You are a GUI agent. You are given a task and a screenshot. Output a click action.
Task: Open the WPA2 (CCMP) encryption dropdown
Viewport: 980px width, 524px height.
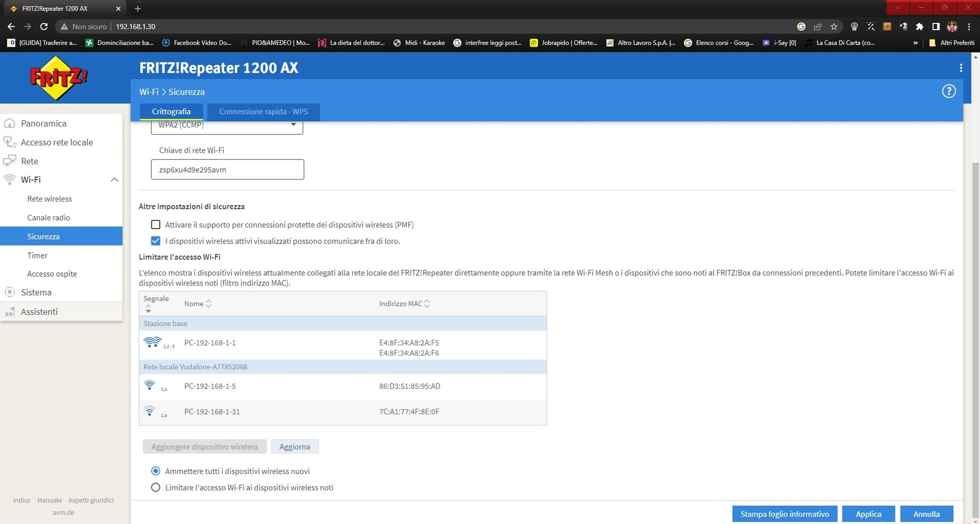[x=227, y=127]
